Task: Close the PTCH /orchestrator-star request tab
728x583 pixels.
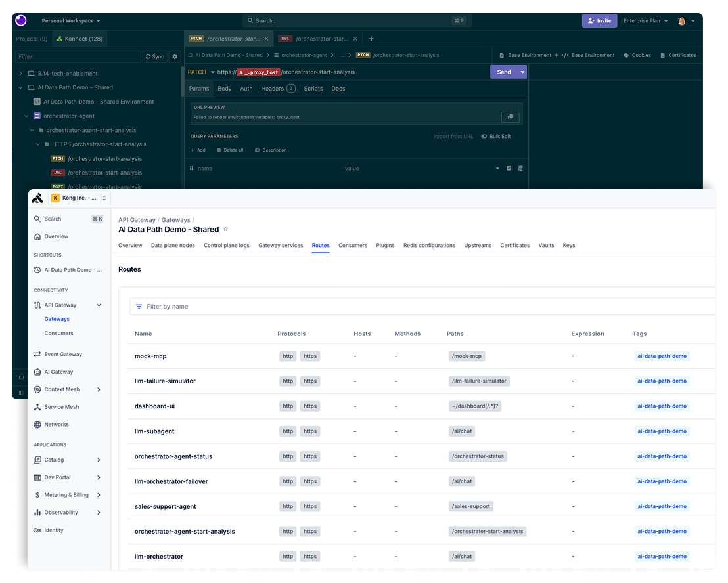Action: click(266, 39)
